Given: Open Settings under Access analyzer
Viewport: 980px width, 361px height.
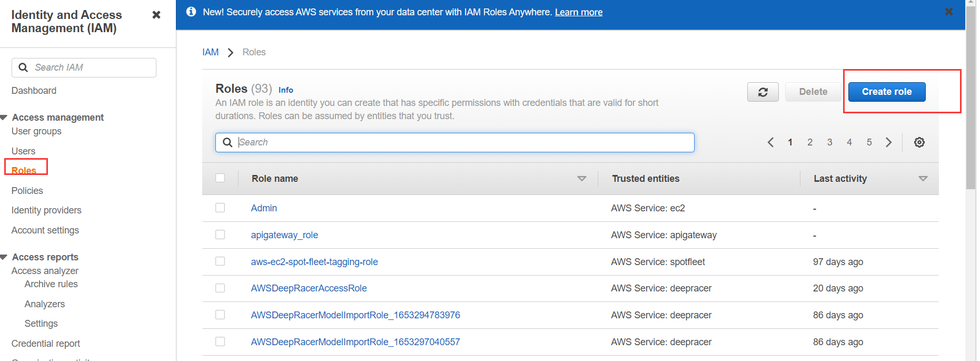Looking at the screenshot, I should click(41, 324).
